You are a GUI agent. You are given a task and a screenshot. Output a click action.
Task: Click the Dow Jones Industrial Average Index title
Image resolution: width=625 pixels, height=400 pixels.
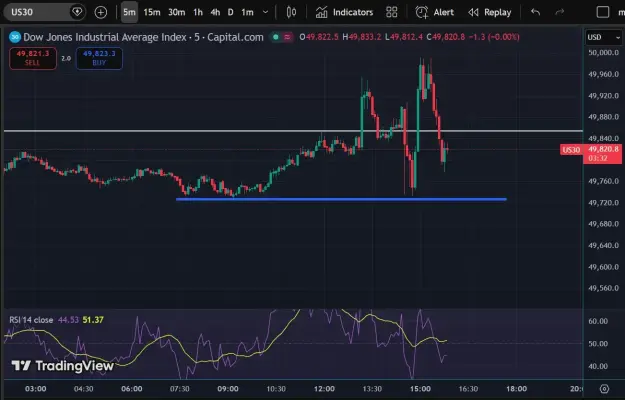(105, 37)
